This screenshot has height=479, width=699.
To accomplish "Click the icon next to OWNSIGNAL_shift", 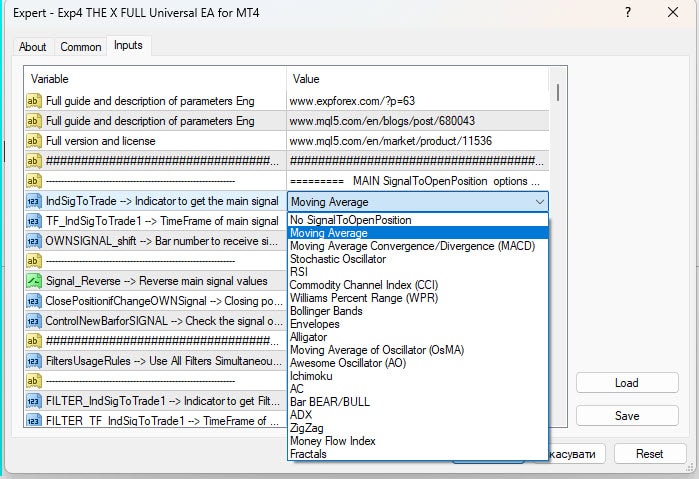I will coord(33,241).
